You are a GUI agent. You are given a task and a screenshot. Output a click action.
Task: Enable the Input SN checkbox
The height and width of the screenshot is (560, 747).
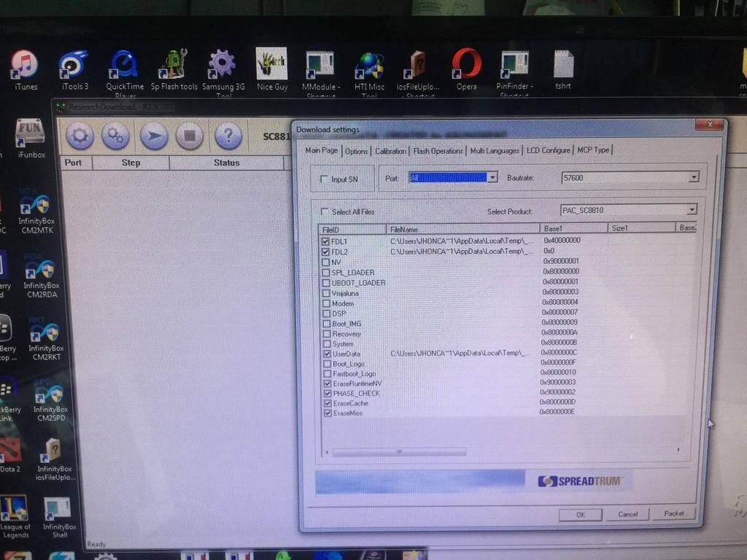tap(324, 179)
